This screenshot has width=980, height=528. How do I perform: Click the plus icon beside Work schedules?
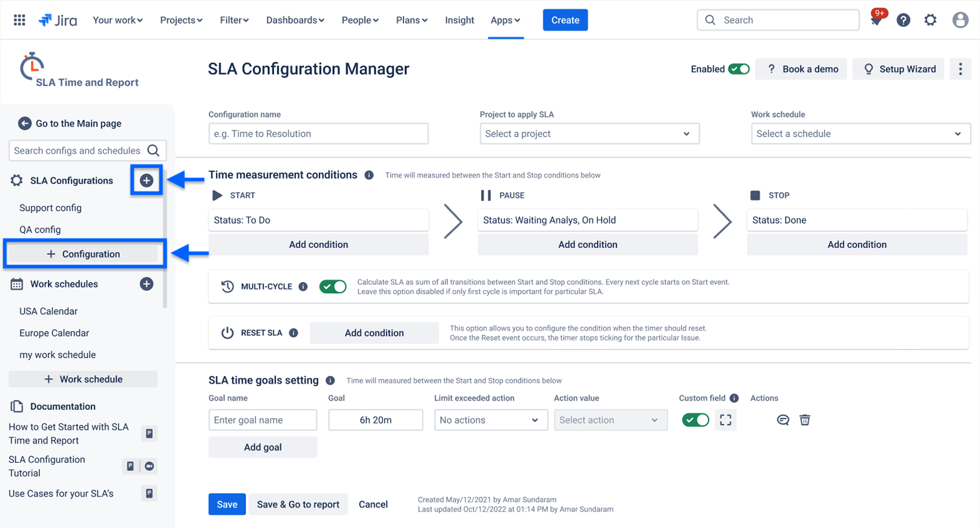click(x=147, y=284)
